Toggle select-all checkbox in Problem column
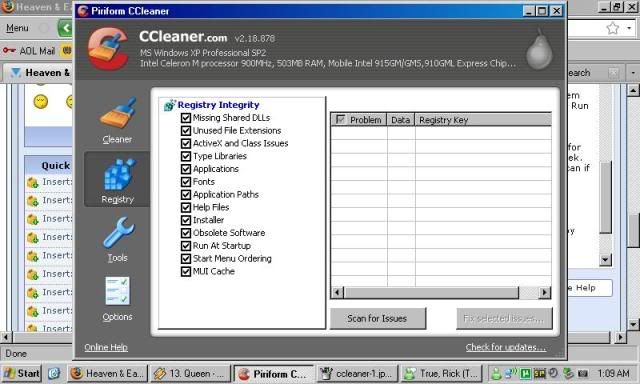 point(340,120)
